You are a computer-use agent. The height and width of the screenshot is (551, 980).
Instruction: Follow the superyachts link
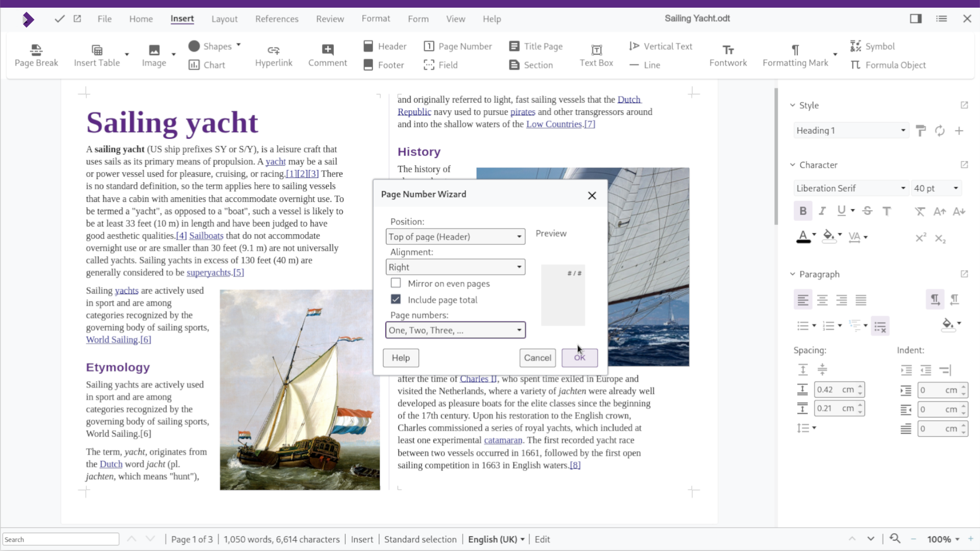tap(209, 272)
